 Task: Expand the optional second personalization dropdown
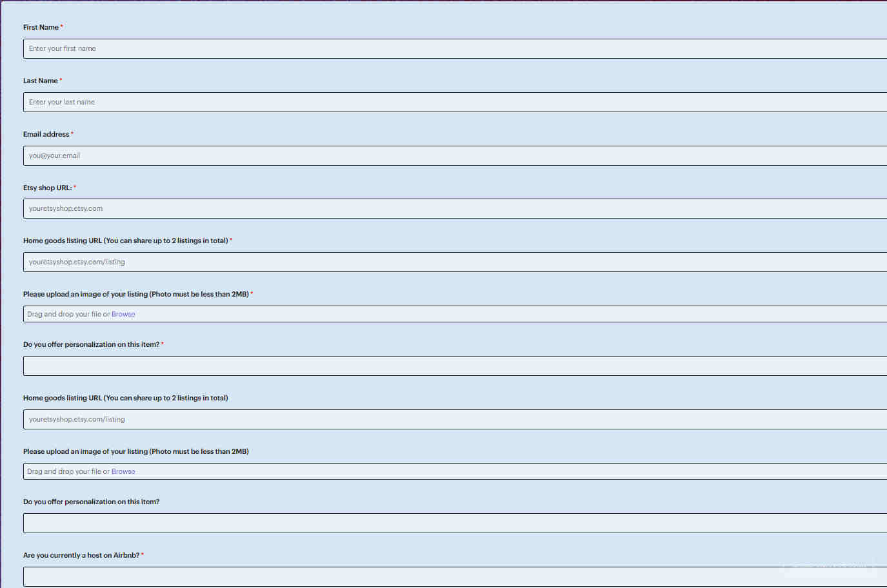(x=452, y=523)
